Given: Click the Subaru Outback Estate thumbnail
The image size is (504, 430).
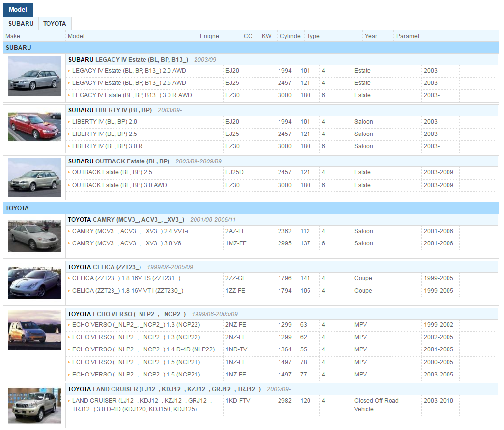Looking at the screenshot, I should tap(34, 177).
